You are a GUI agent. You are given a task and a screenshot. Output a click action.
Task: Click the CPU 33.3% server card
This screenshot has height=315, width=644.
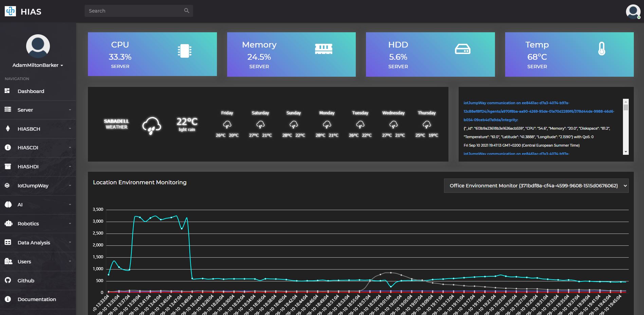(152, 54)
